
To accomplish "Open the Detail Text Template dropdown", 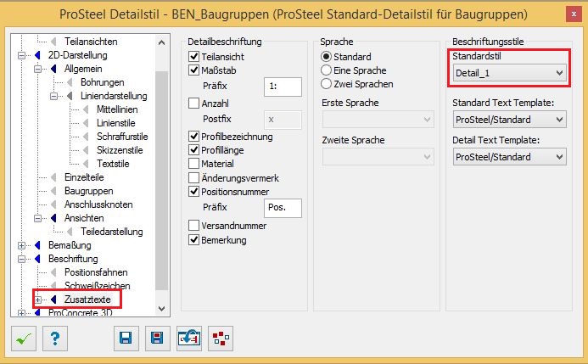I will 510,157.
